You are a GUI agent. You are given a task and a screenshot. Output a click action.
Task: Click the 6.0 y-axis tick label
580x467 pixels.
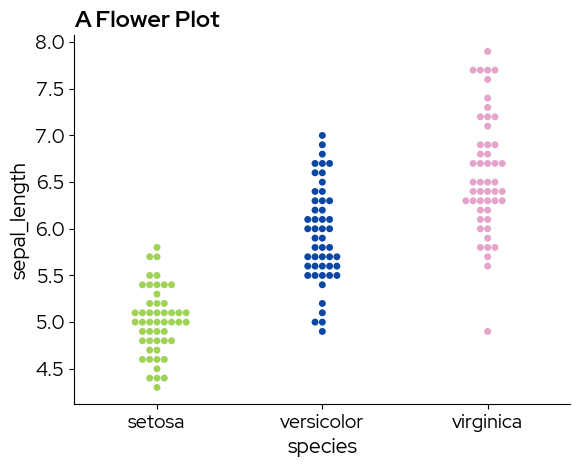pyautogui.click(x=50, y=229)
